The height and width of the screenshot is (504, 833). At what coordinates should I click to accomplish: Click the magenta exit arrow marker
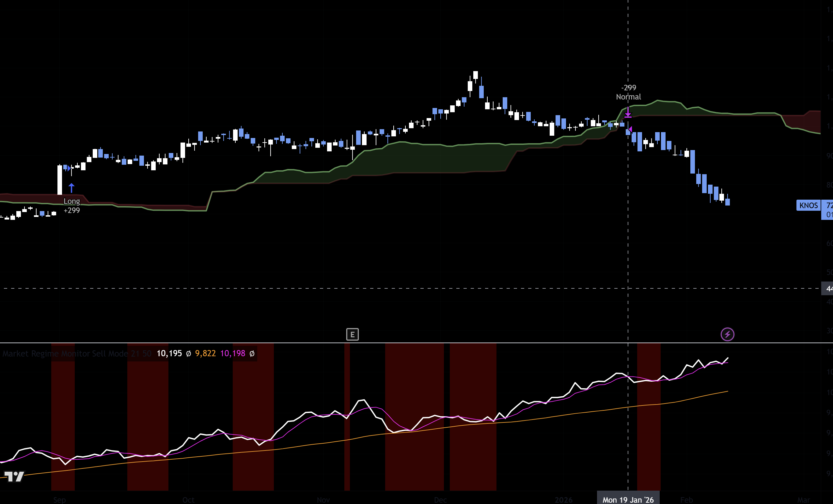coord(628,113)
